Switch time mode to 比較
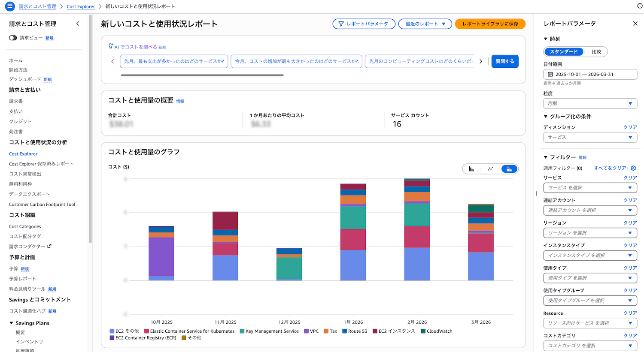The width and height of the screenshot is (644, 352). coord(596,52)
